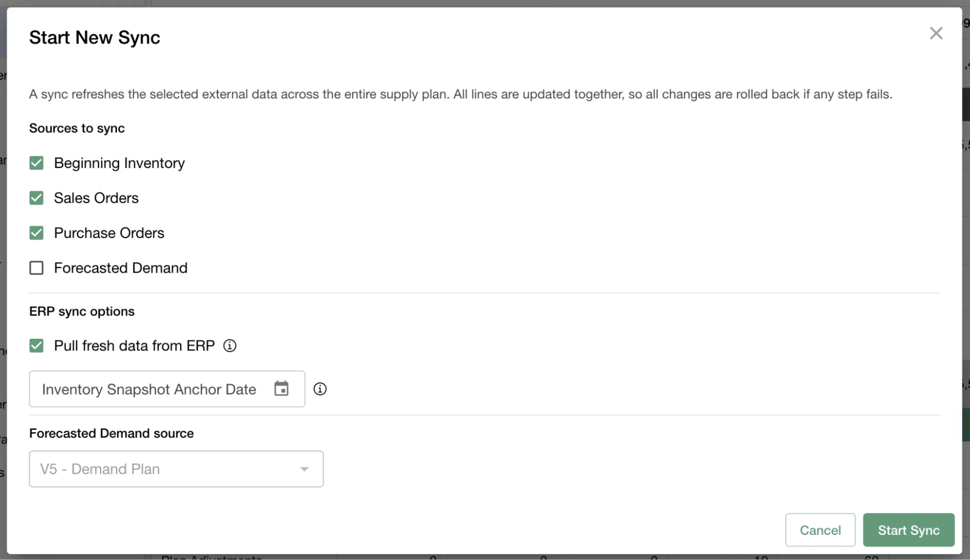970x560 pixels.
Task: Click the Sources to sync heading
Action: coord(77,128)
